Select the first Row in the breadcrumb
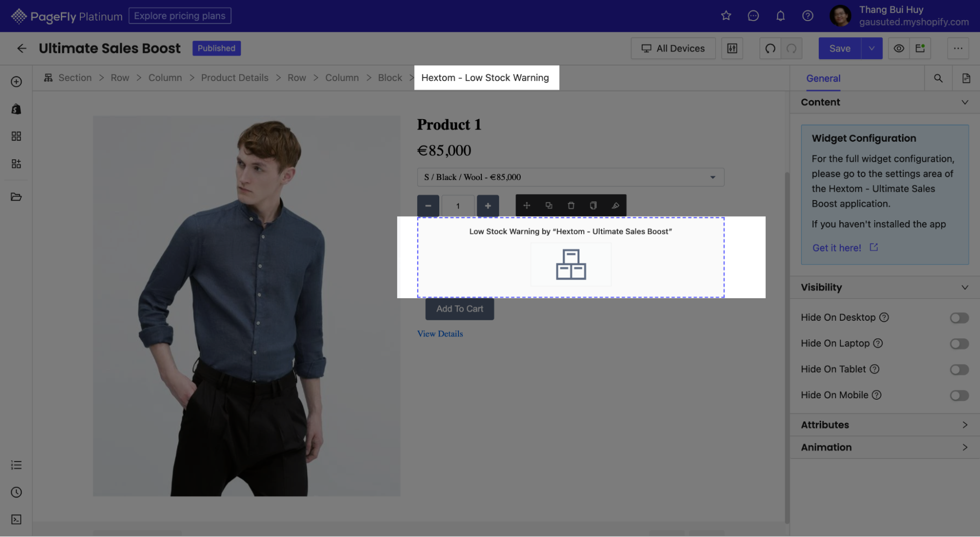Image resolution: width=980 pixels, height=537 pixels. tap(120, 77)
